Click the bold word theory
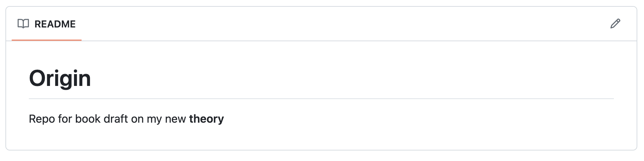 pyautogui.click(x=206, y=119)
